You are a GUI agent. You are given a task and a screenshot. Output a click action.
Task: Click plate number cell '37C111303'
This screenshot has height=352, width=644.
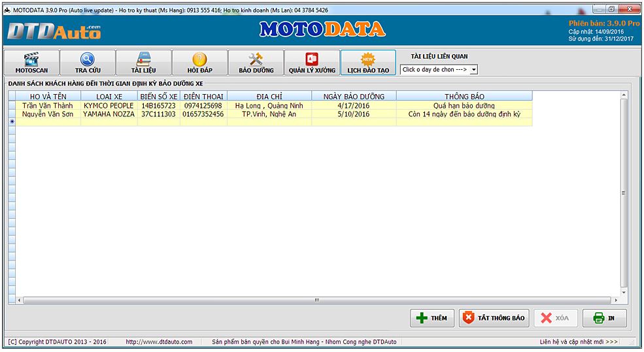[x=158, y=114]
